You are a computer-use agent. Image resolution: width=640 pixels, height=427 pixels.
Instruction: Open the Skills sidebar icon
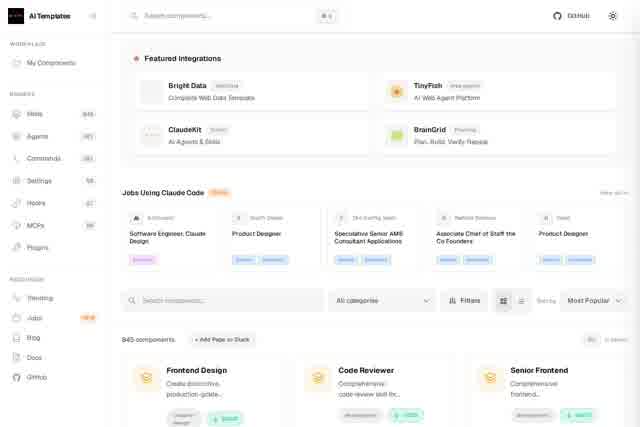tap(16, 114)
